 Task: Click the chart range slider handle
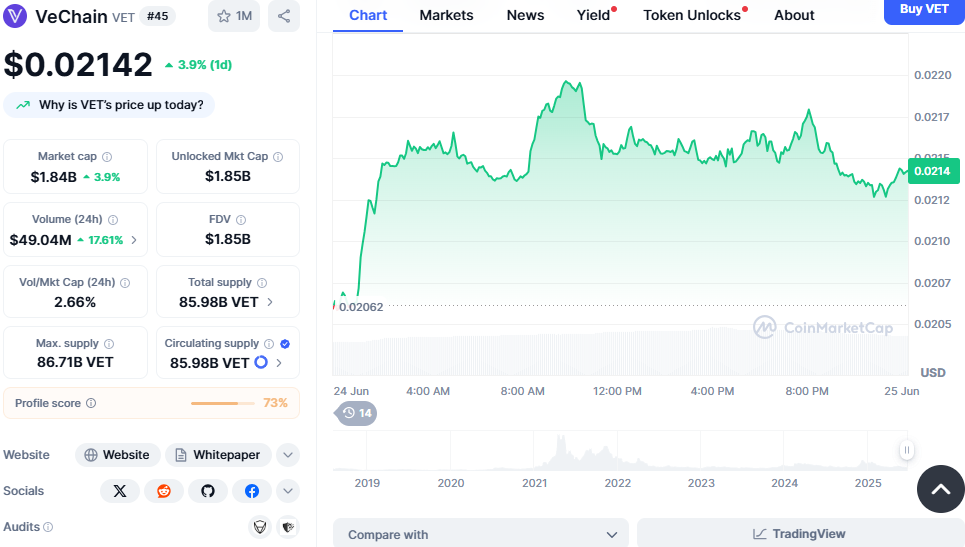(x=906, y=450)
